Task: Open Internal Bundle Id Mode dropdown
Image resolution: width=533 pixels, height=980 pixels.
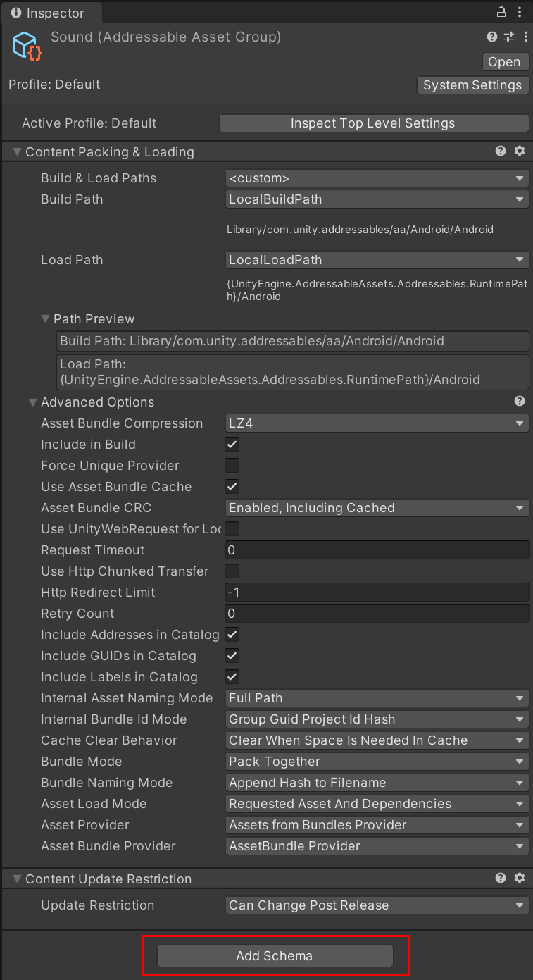Action: tap(377, 719)
